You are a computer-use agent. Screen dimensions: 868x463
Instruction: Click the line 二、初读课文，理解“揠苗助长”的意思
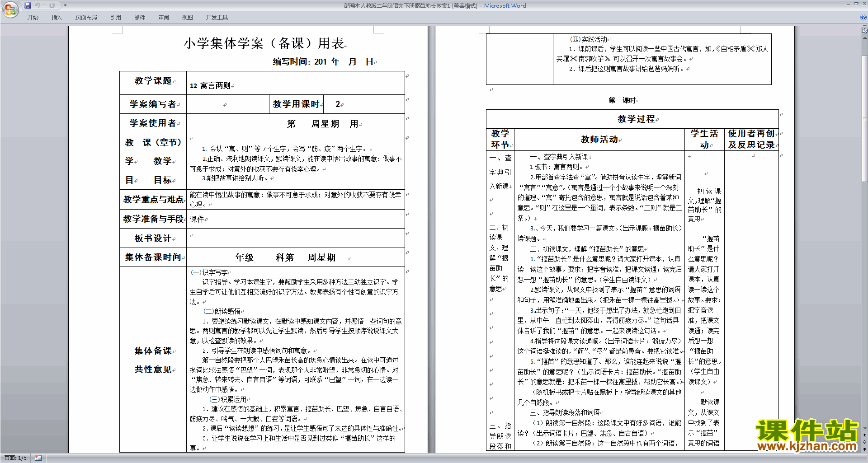pyautogui.click(x=587, y=249)
